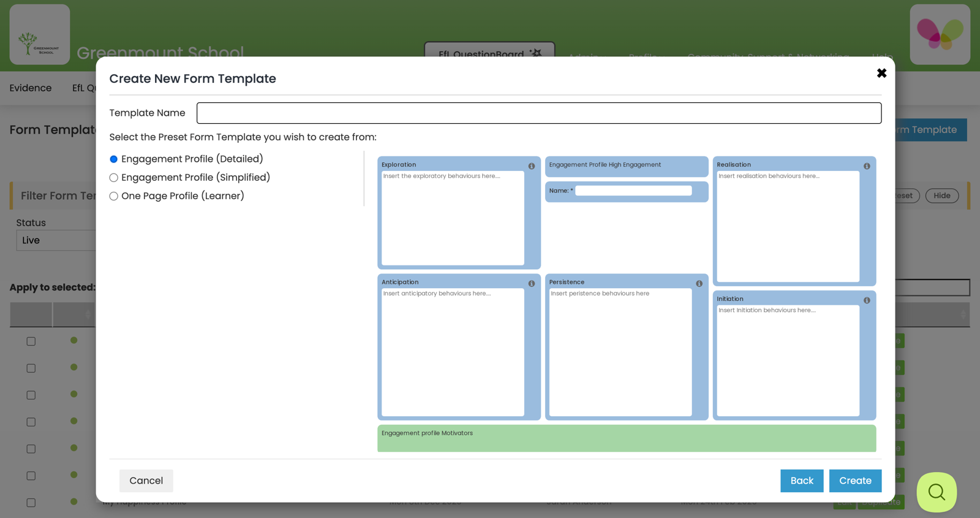Image resolution: width=980 pixels, height=518 pixels.
Task: Click the Initiation info icon
Action: (867, 300)
